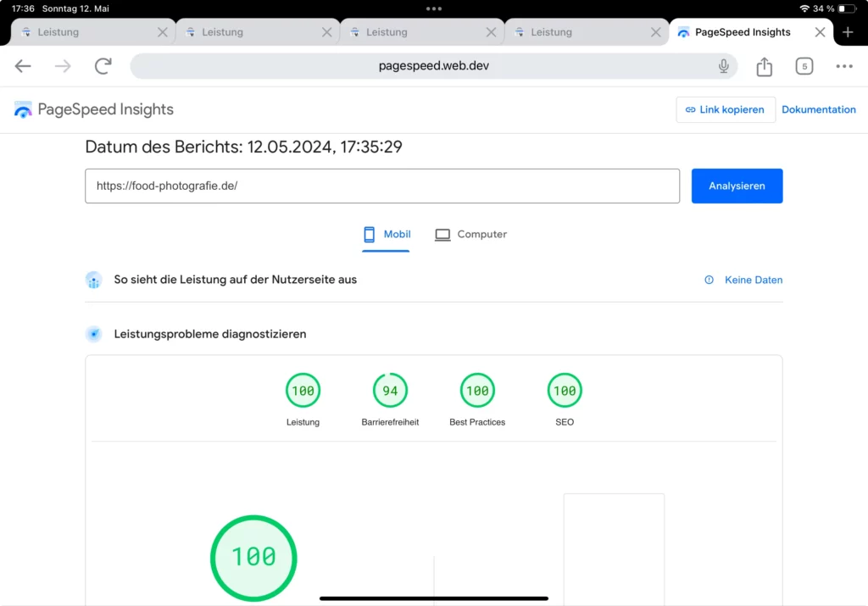
Task: Go back with the browser back arrow
Action: (23, 66)
